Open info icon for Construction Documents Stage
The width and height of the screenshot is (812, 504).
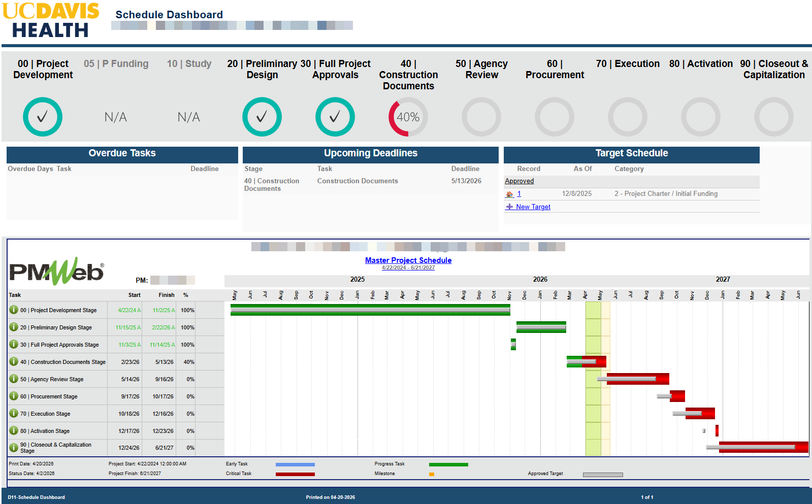point(14,361)
